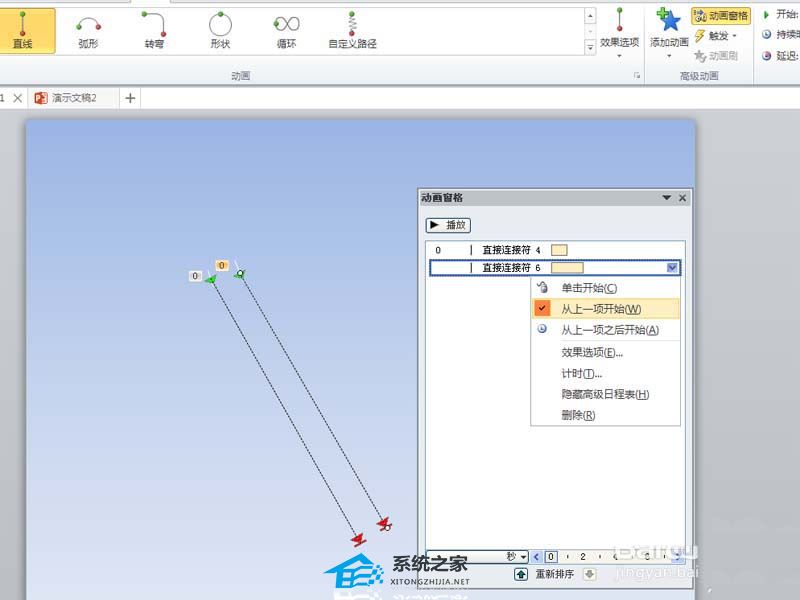Image resolution: width=800 pixels, height=600 pixels.
Task: Check 从上一项开始(W) option
Action: (600, 309)
